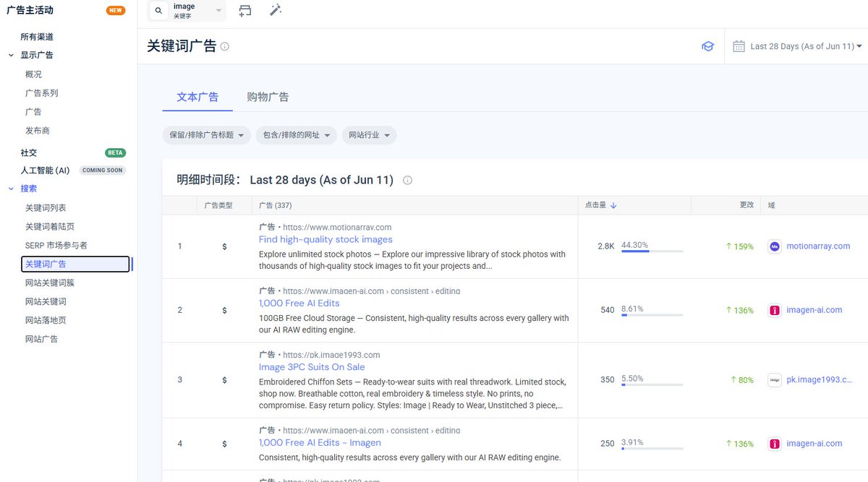868x482 pixels.
Task: Open the motionarray.com domain link
Action: [x=818, y=246]
